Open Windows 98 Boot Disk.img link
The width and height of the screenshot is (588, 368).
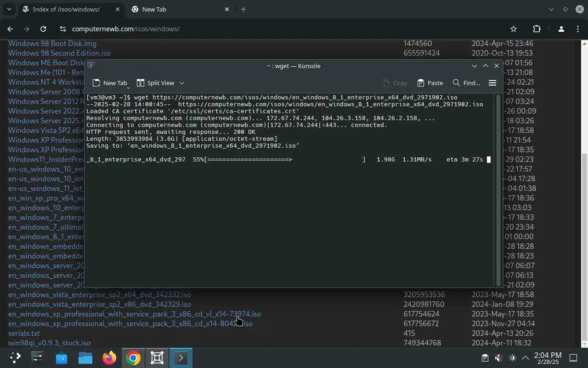(52, 43)
